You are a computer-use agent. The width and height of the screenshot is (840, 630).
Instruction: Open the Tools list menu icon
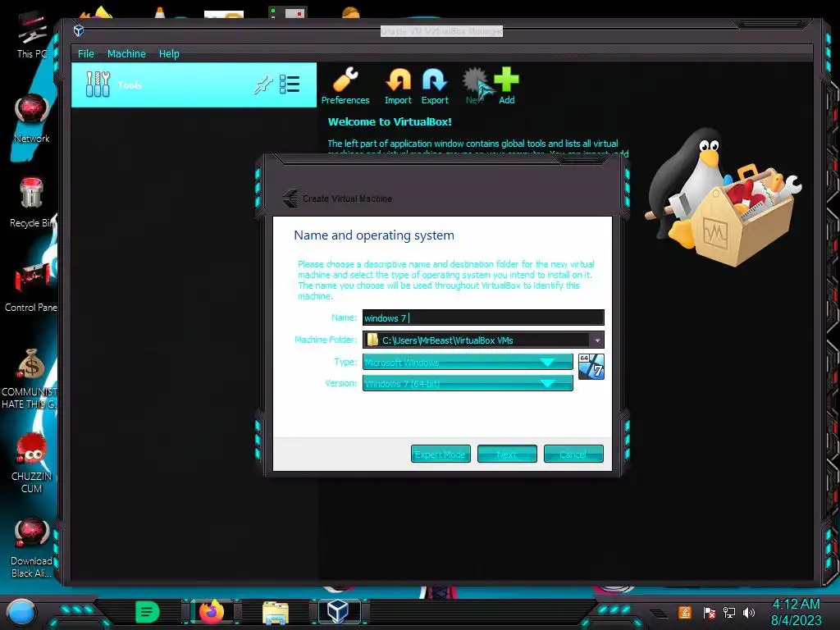[290, 84]
